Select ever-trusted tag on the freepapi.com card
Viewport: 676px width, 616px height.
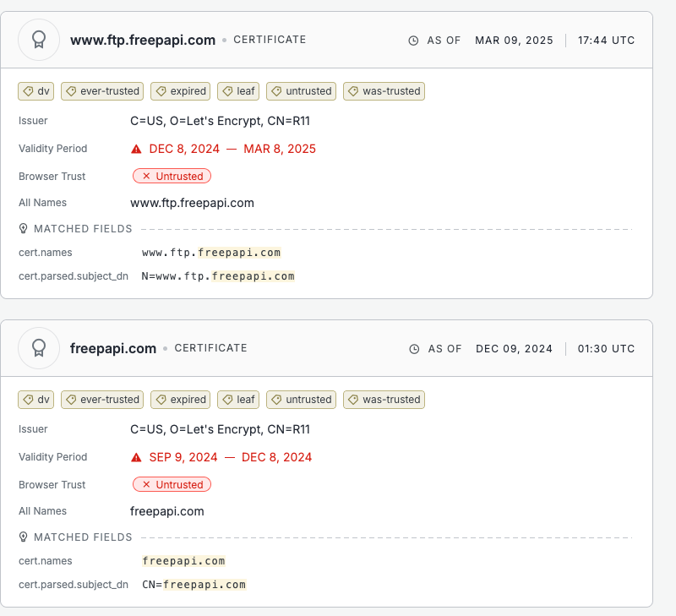pyautogui.click(x=102, y=400)
